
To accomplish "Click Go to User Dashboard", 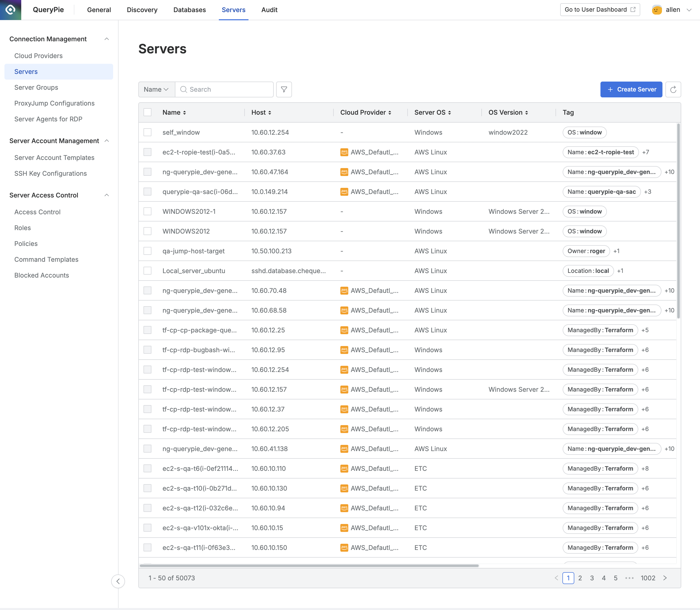I will (x=600, y=10).
